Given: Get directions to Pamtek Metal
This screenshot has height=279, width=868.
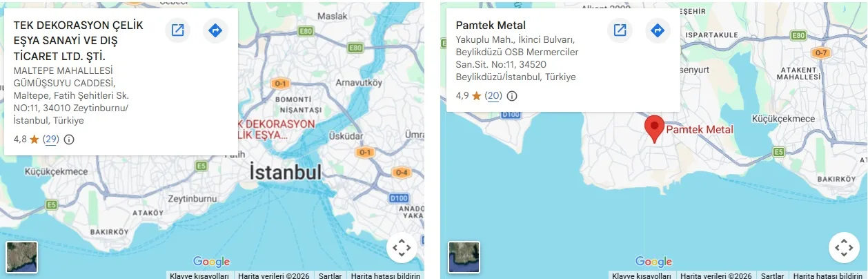Looking at the screenshot, I should (658, 30).
